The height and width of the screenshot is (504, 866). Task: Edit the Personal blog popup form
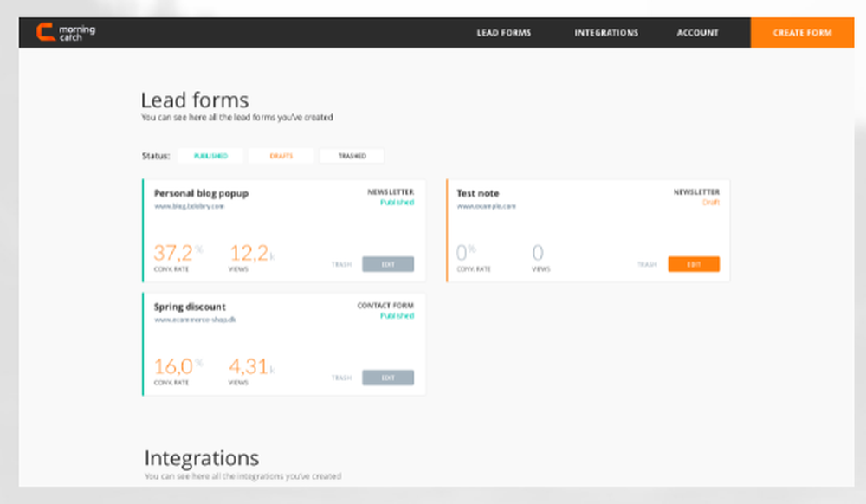point(388,264)
